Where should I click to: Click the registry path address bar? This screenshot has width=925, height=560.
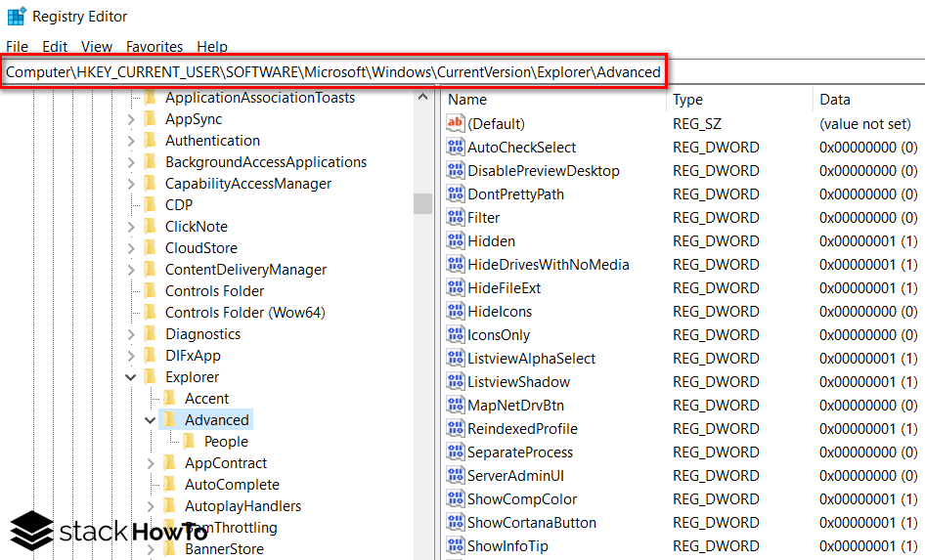(x=333, y=72)
